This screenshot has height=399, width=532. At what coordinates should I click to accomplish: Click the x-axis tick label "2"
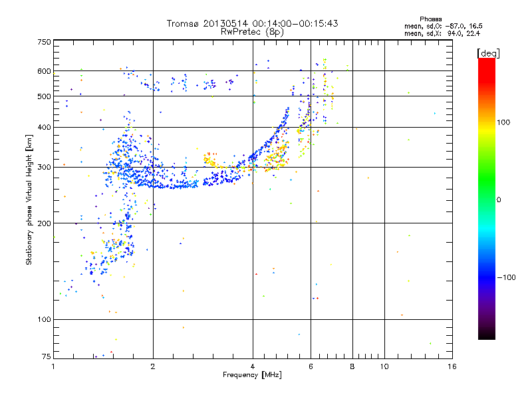[153, 366]
